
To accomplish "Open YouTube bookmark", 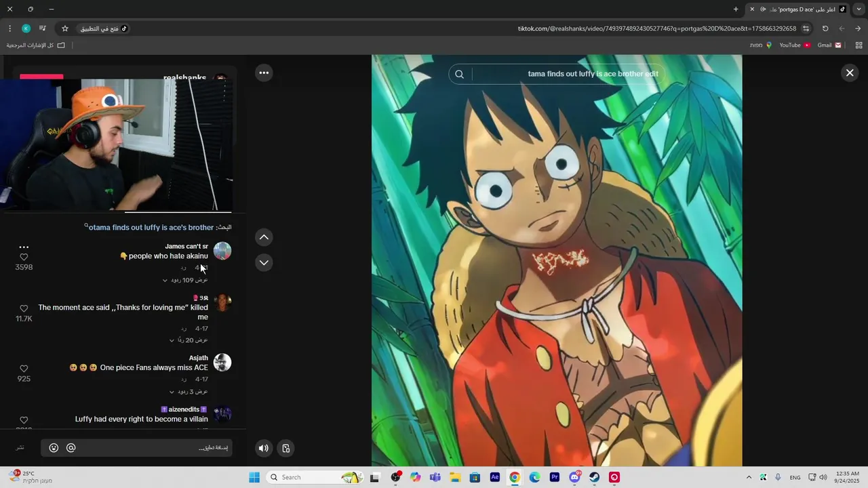I will click(794, 45).
